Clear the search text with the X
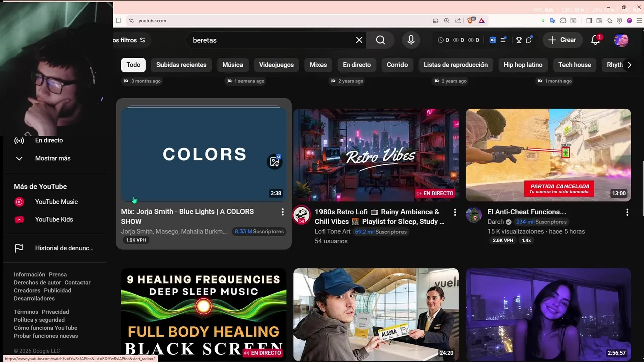 pos(359,40)
